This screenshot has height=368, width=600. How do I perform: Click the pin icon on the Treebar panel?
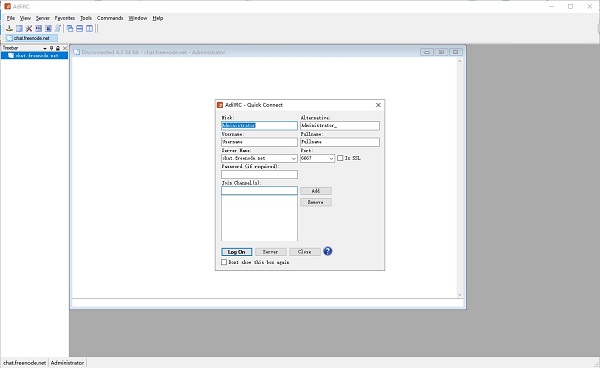tap(51, 48)
